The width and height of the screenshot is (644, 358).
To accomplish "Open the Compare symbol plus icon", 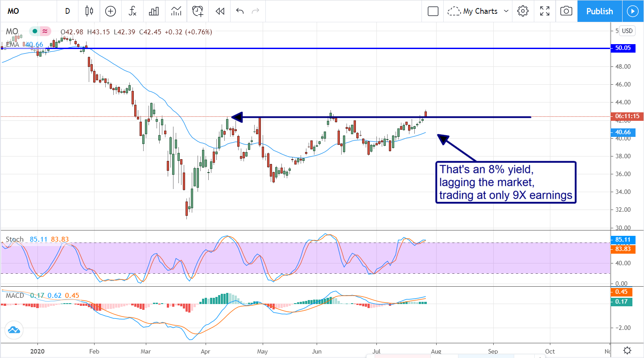I will [110, 11].
